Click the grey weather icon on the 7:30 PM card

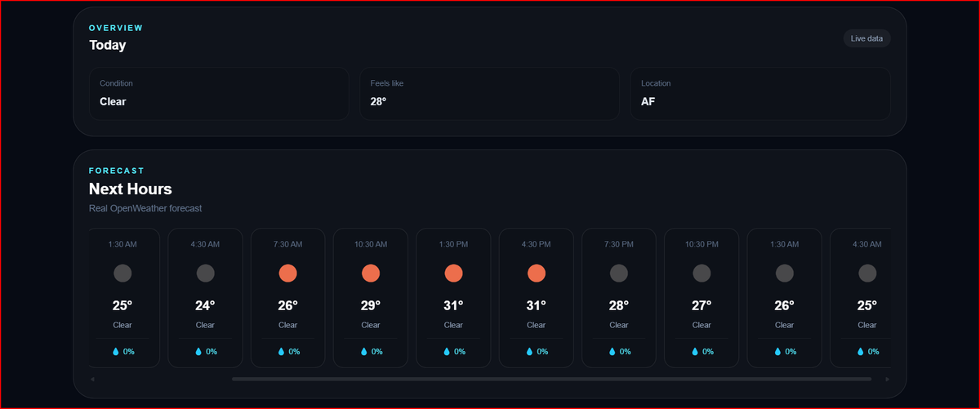coord(619,273)
